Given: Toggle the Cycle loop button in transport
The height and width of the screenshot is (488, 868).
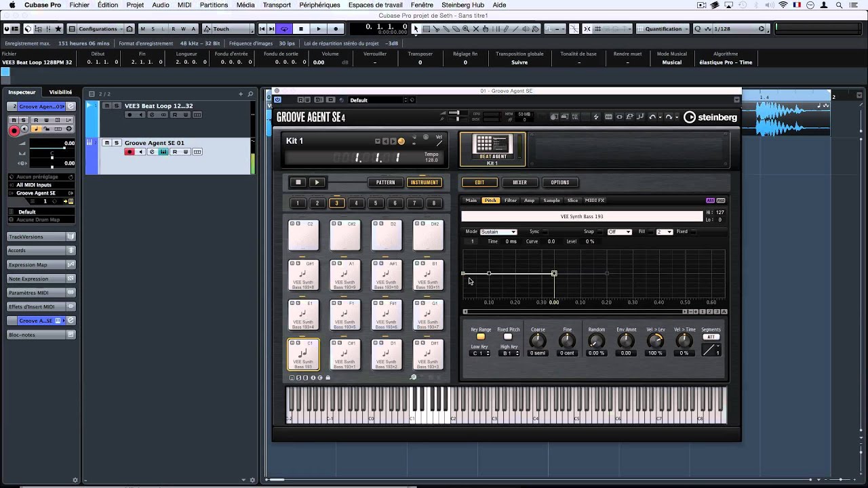Looking at the screenshot, I should click(x=284, y=28).
